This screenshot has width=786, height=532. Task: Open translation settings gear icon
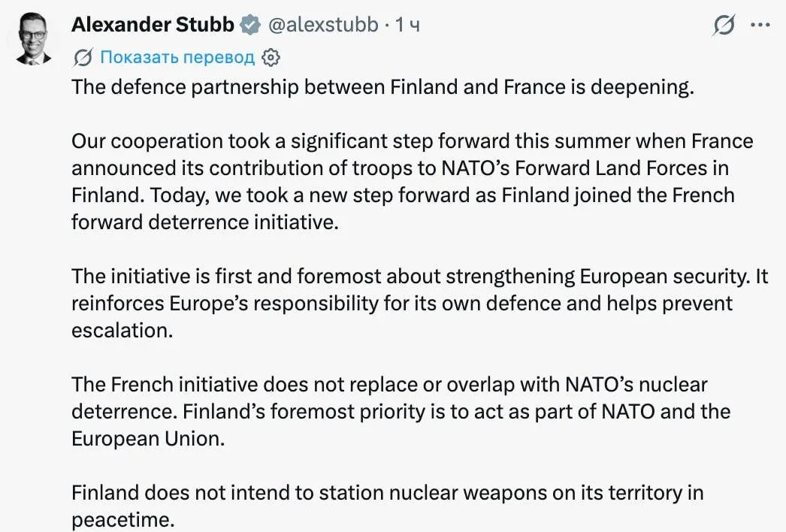271,58
